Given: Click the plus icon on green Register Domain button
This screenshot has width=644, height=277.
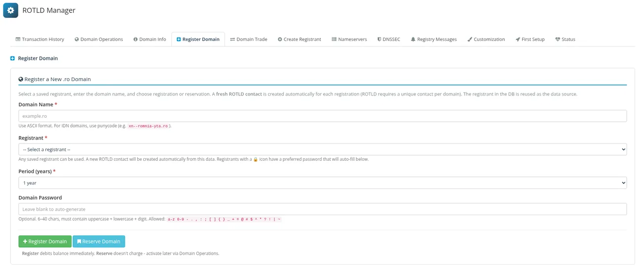Looking at the screenshot, I should point(25,241).
